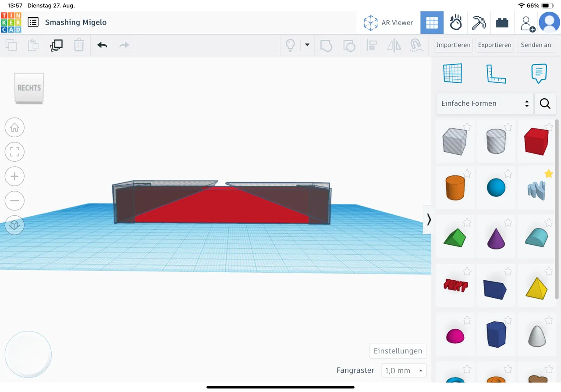Zoom out with the minus button

coord(14,201)
